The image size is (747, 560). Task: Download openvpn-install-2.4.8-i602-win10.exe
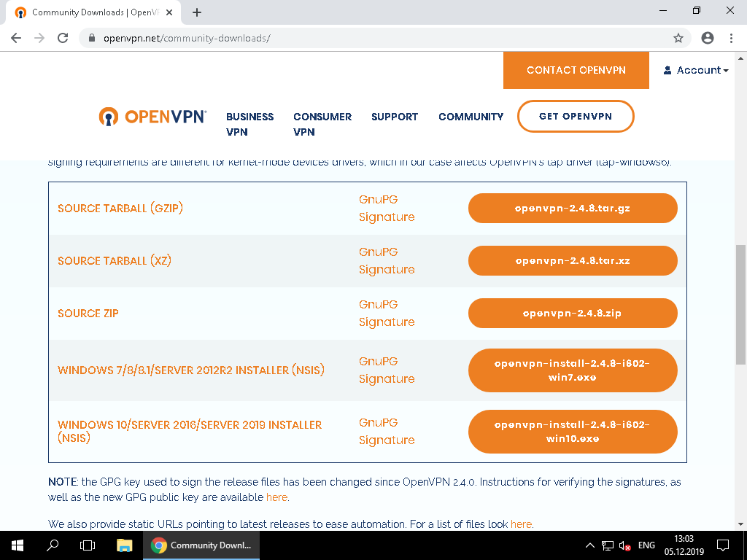coord(573,432)
